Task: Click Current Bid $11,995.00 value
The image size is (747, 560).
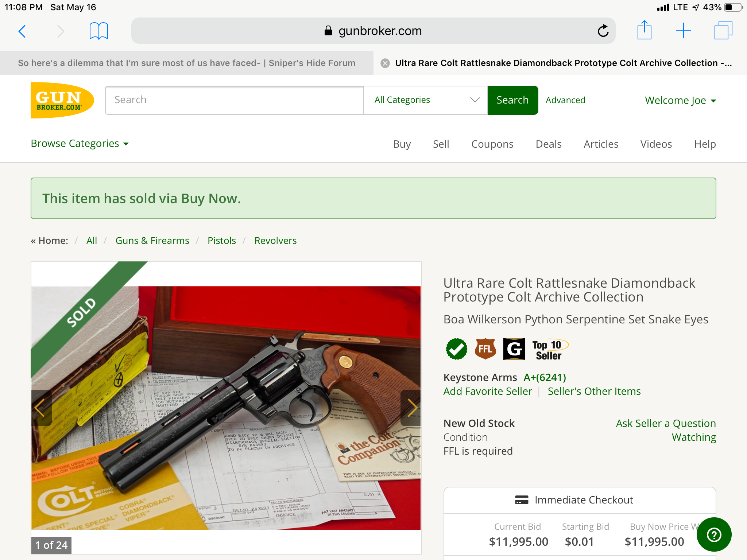Action: (518, 542)
